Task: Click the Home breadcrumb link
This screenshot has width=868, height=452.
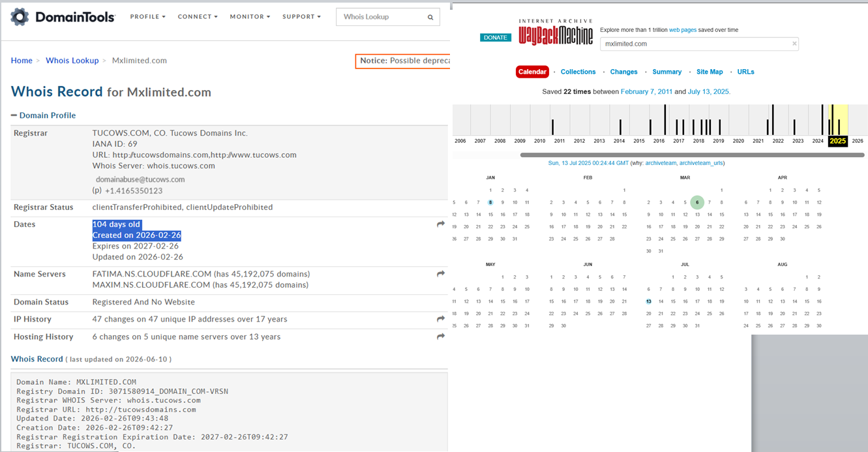Action: coord(22,61)
